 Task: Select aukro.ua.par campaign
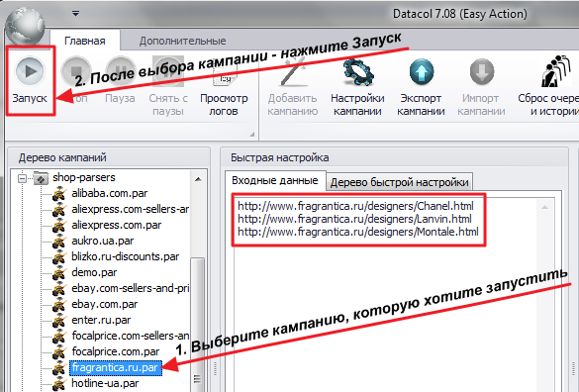pos(103,241)
